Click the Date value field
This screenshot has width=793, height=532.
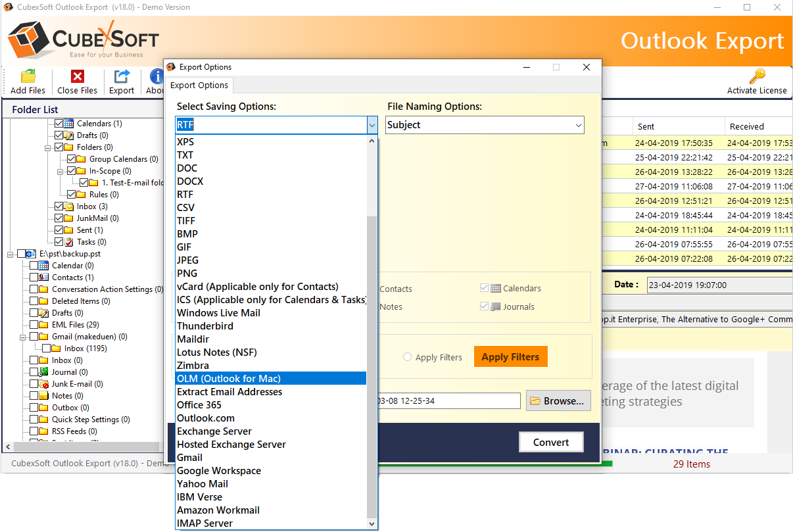[x=719, y=285]
